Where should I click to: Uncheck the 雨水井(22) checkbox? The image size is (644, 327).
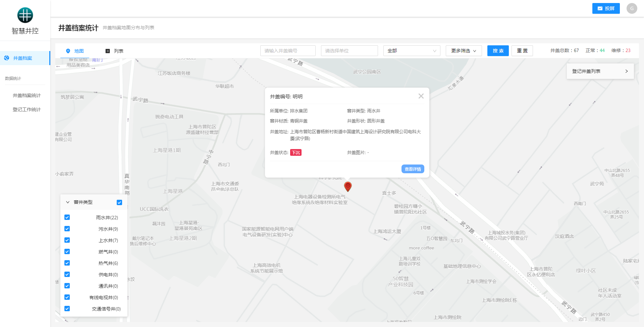point(67,218)
